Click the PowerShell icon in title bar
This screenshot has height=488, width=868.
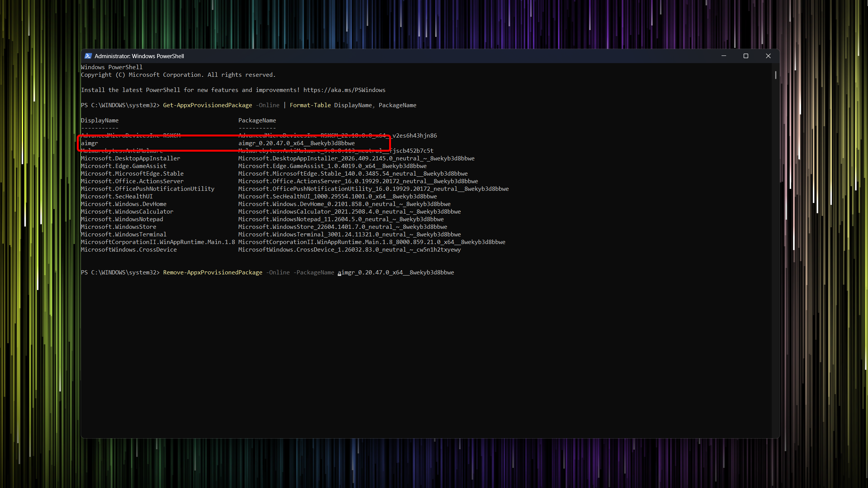click(88, 56)
